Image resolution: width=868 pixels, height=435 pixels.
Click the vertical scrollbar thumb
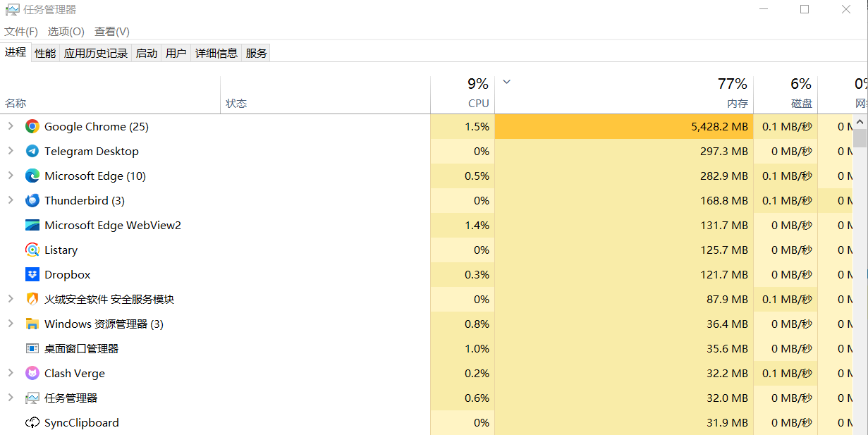(860, 137)
